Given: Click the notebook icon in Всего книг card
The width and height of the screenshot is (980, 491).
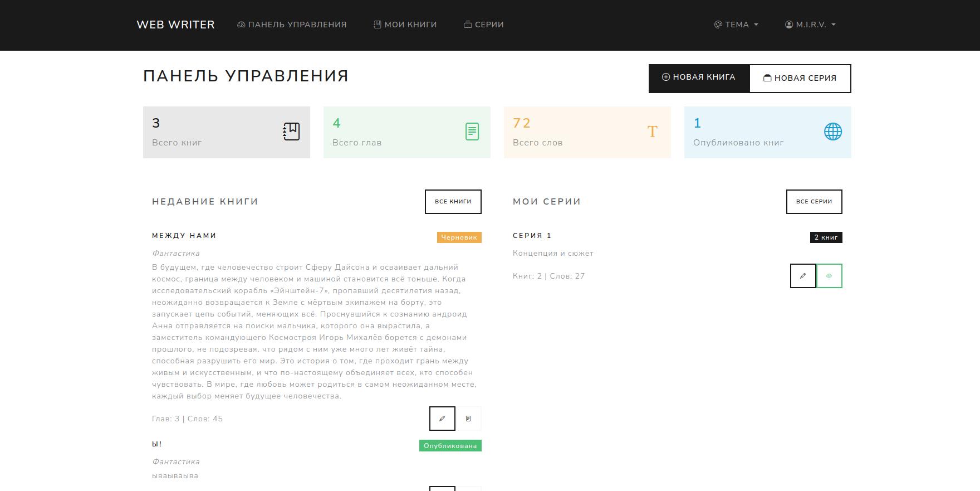Looking at the screenshot, I should tap(291, 132).
